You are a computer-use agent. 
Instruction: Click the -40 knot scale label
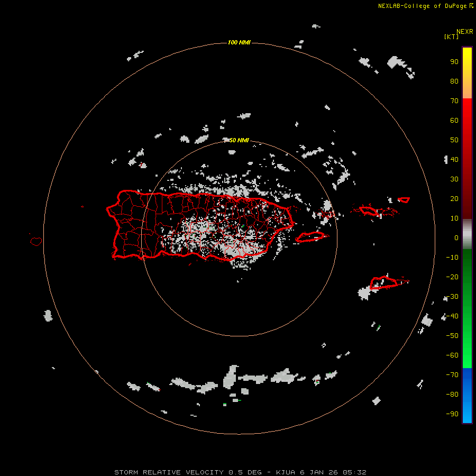(452, 316)
